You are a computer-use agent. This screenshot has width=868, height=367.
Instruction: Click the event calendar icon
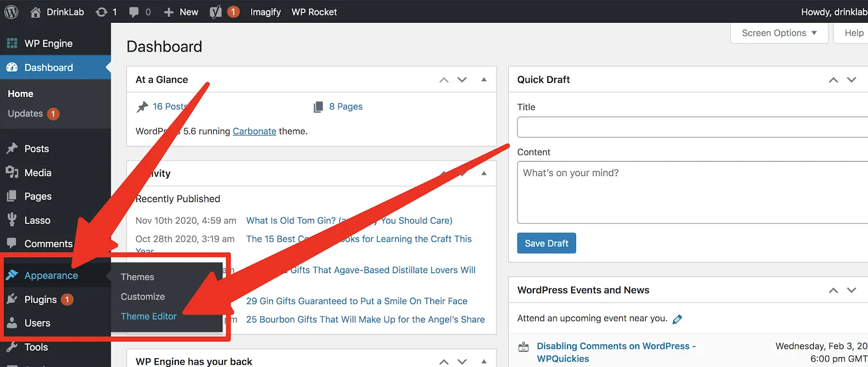click(x=524, y=347)
